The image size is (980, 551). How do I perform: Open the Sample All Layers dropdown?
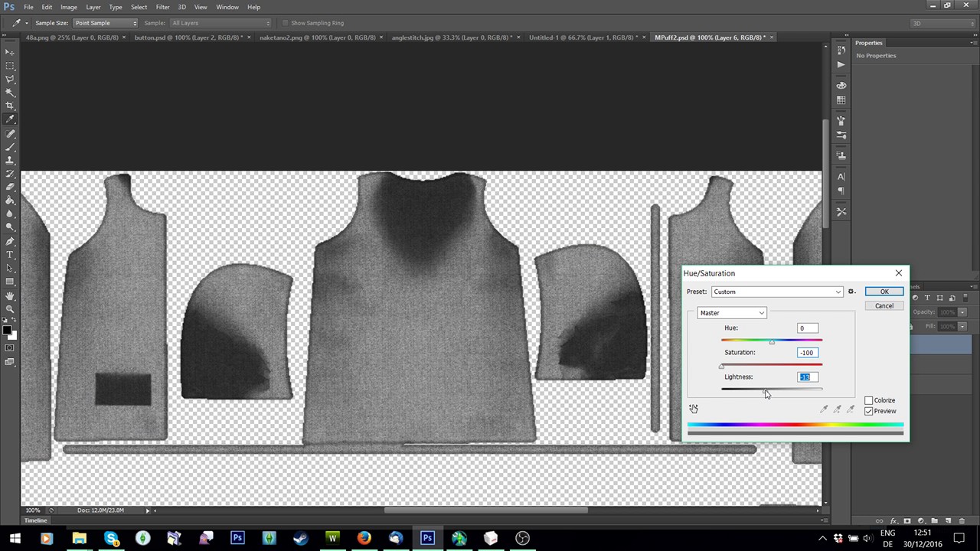tap(220, 23)
